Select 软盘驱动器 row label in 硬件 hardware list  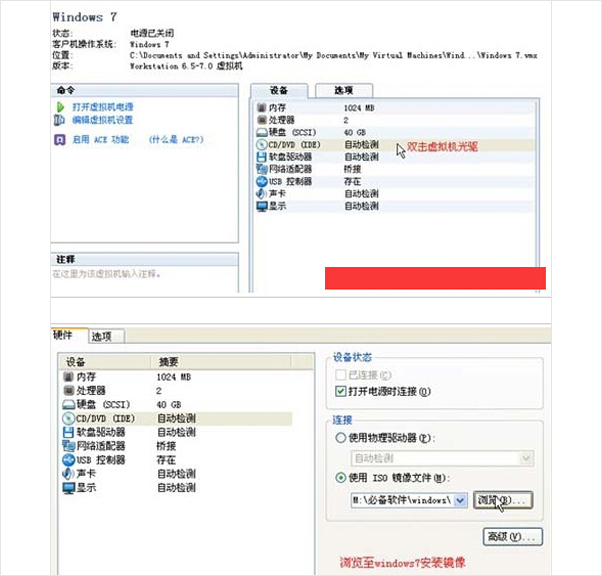pyautogui.click(x=101, y=432)
